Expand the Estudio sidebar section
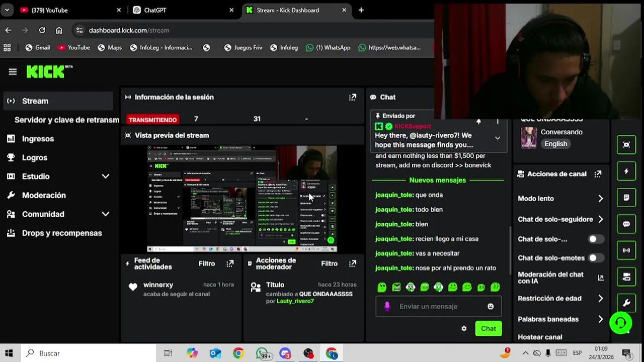644x362 pixels. [x=106, y=176]
